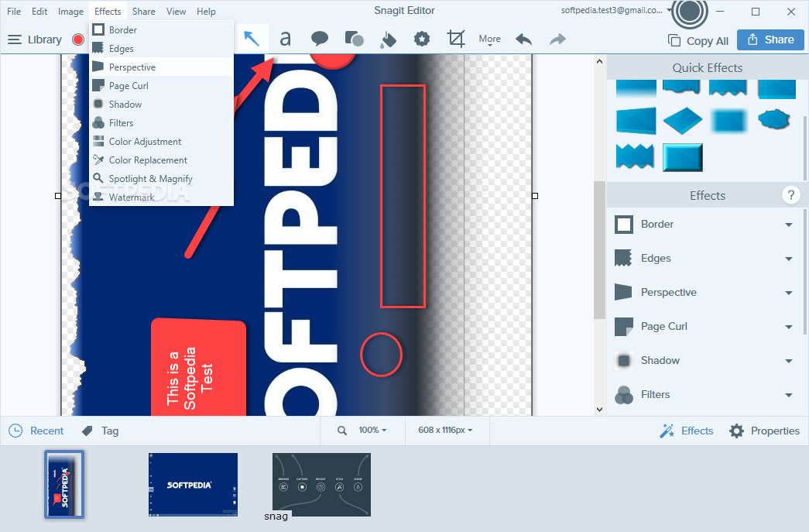
Task: Expand the Shadow effect dropdown arrow
Action: pos(788,361)
